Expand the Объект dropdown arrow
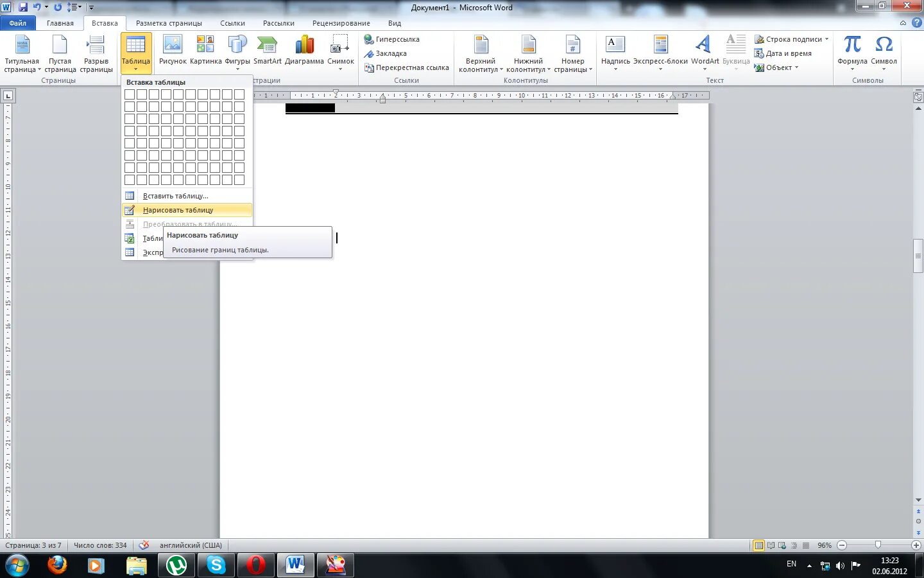The height and width of the screenshot is (578, 924). 797,67
